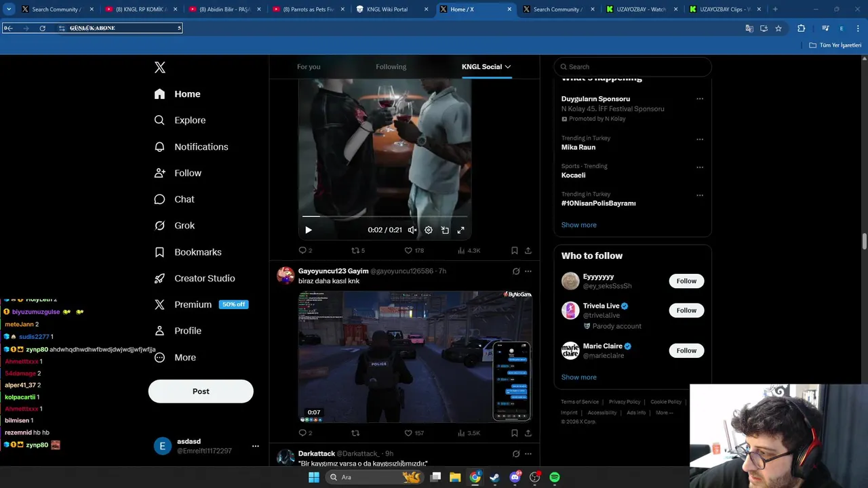Follow the Trivela Live account

(686, 310)
